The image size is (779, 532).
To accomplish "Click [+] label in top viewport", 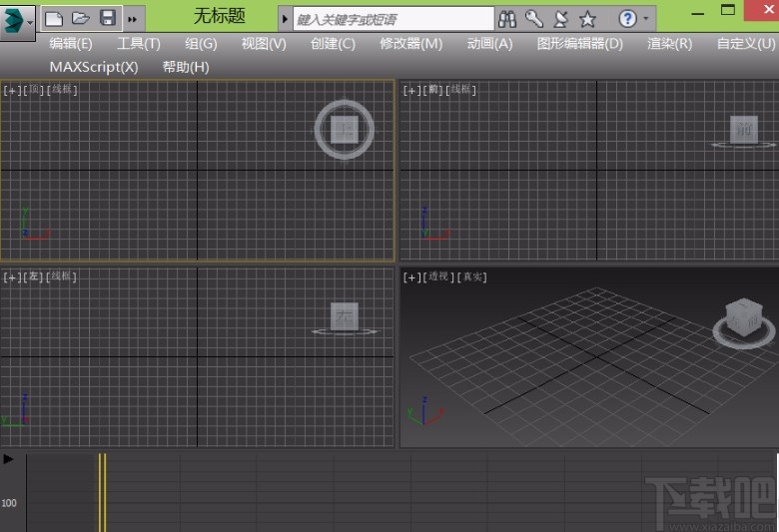I will (12, 90).
